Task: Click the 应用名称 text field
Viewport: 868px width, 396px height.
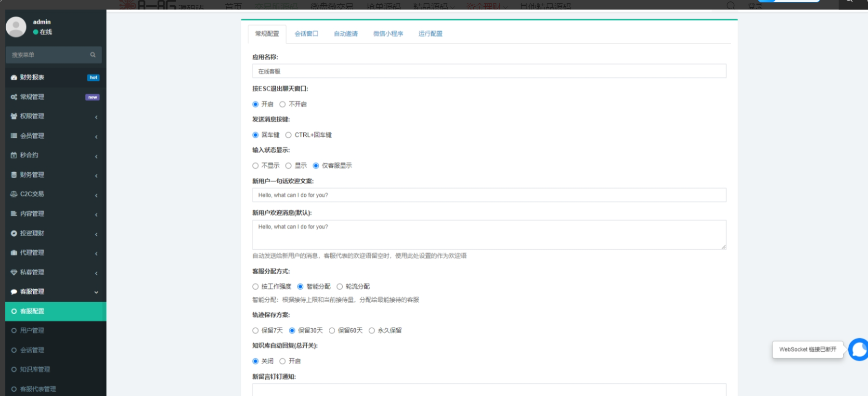Action: (x=489, y=71)
